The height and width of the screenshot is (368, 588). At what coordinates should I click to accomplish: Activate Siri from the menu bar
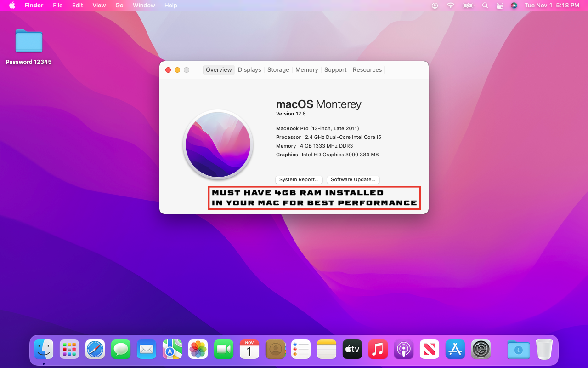tap(514, 6)
